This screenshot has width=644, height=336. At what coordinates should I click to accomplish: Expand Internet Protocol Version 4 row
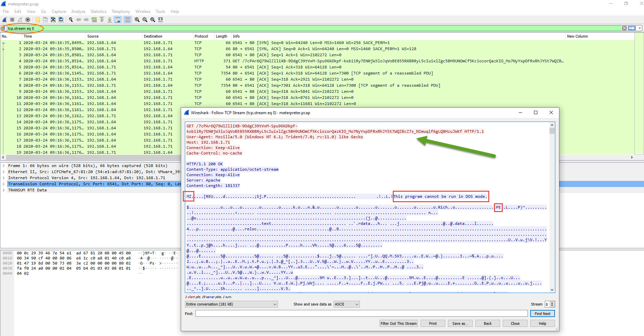point(4,178)
